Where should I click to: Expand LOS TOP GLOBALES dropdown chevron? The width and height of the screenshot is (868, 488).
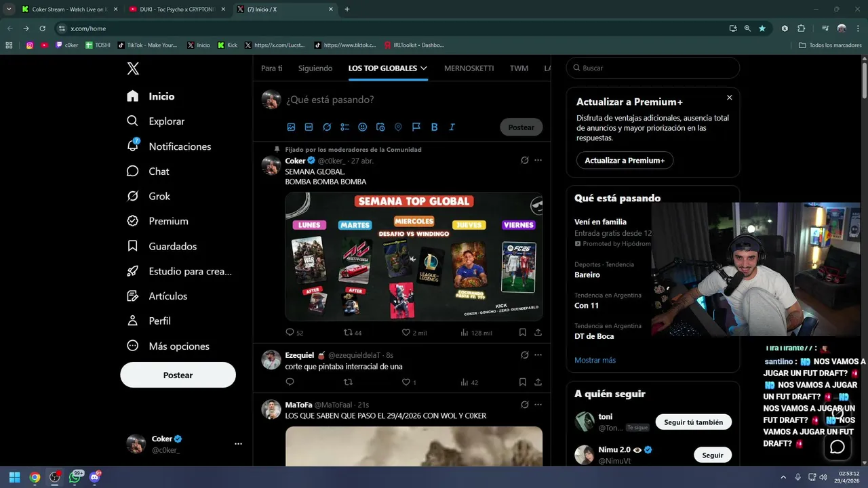coord(424,68)
